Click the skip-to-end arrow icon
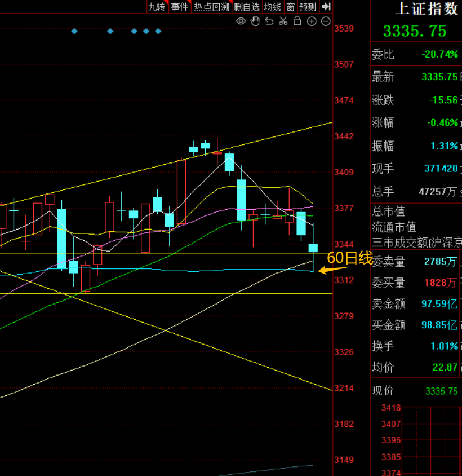 click(x=326, y=7)
